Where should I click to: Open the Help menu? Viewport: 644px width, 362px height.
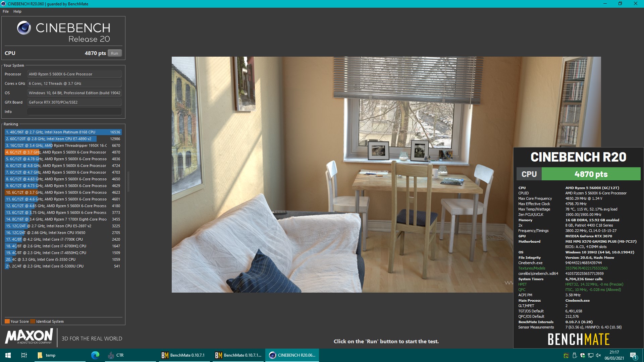17,11
